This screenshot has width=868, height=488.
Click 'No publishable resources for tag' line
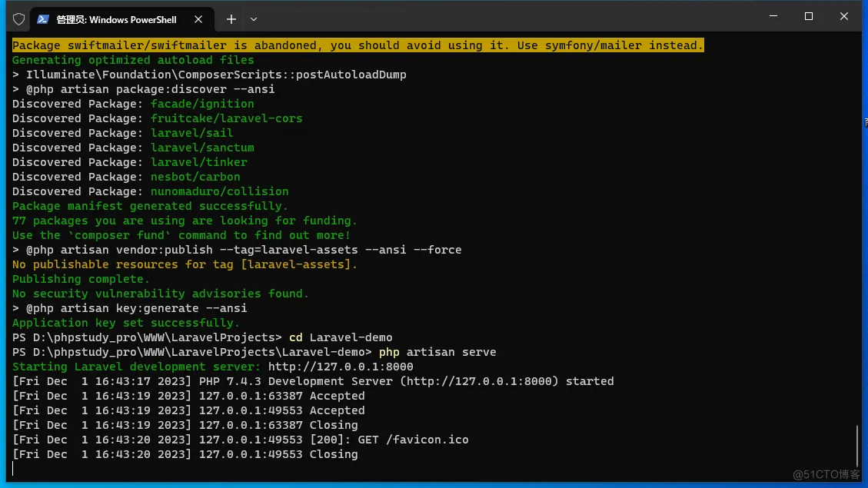(185, 264)
